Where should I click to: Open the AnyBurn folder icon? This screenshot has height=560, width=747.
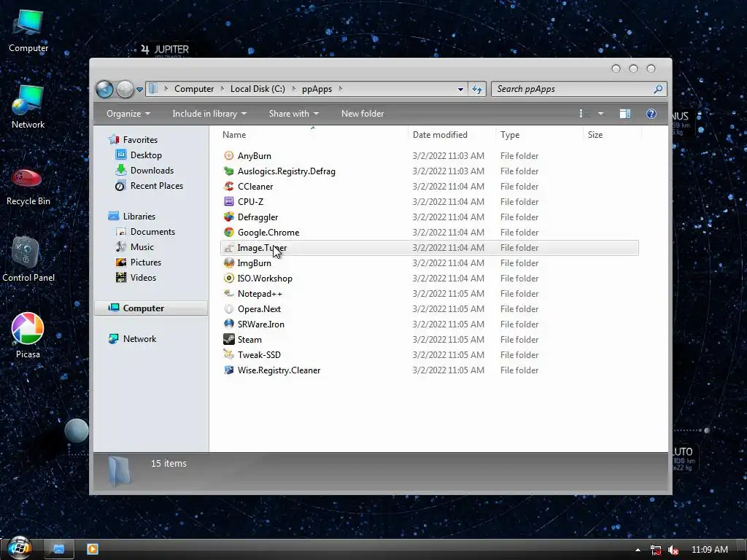click(x=228, y=156)
